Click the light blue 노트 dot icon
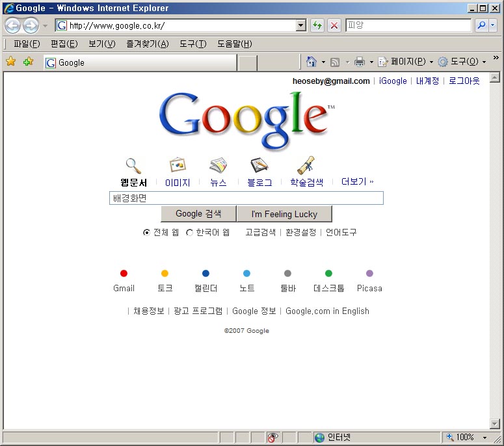This screenshot has width=504, height=446. 246,274
